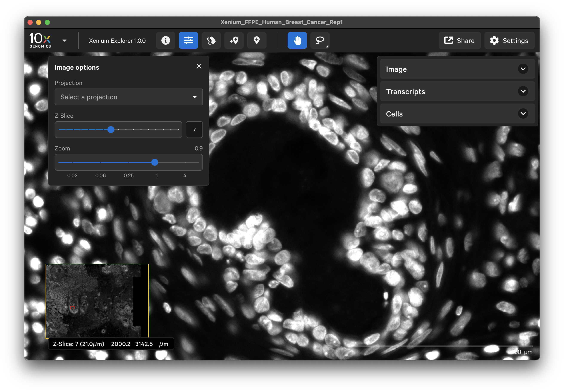Viewport: 564px width, 392px height.
Task: Expand the Cells panel section
Action: [457, 114]
